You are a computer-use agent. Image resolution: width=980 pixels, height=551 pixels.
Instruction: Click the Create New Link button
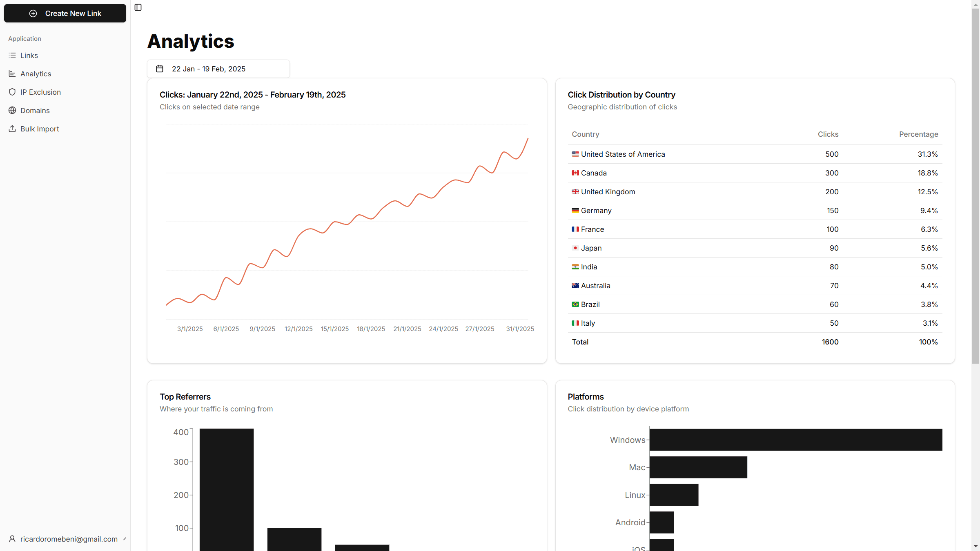65,13
